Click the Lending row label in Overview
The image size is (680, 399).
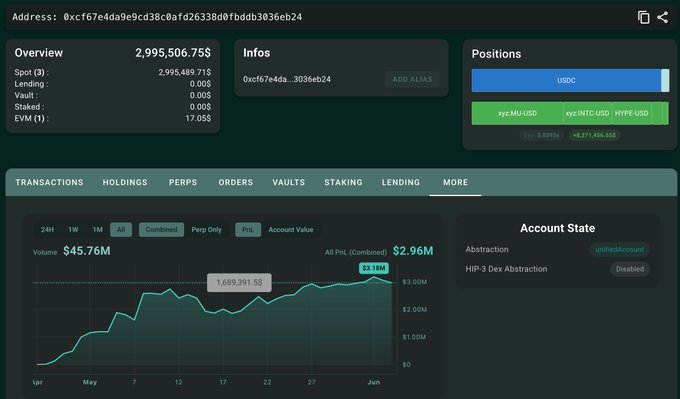[x=31, y=84]
